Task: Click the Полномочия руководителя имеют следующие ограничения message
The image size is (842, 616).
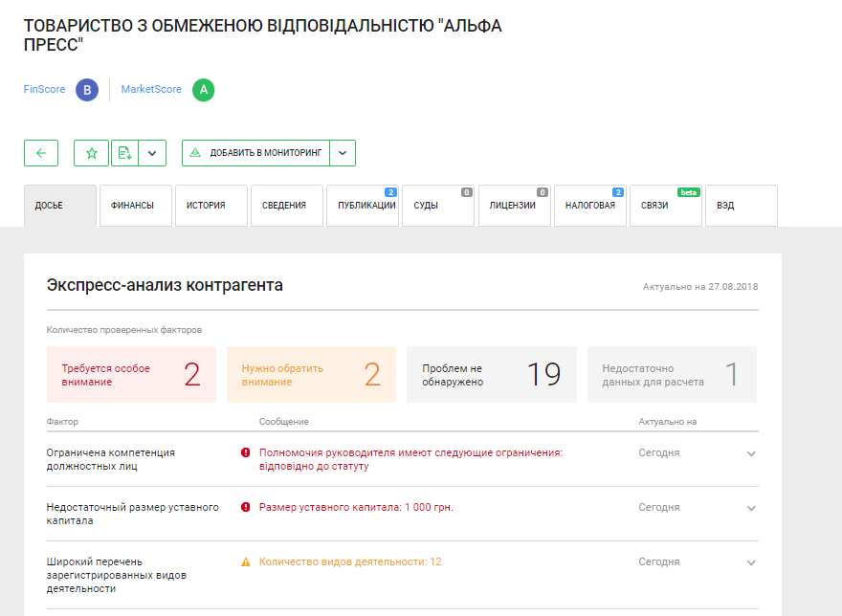Action: tap(410, 459)
